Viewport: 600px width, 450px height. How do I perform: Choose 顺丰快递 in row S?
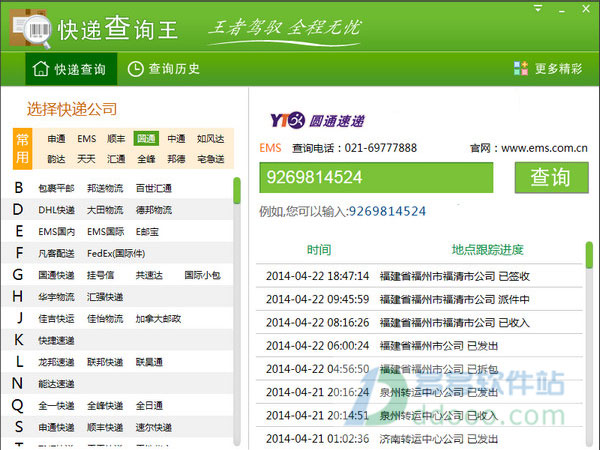click(x=105, y=428)
